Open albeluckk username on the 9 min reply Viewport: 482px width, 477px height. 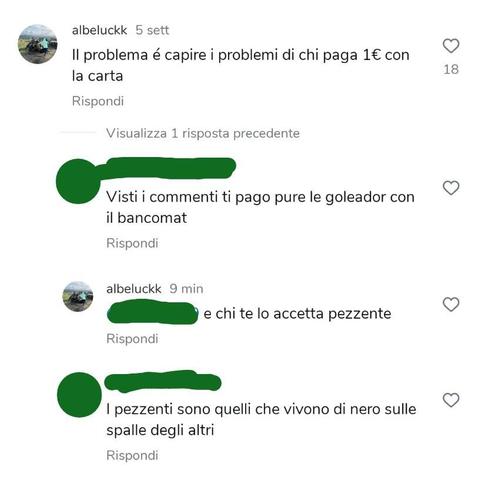(134, 289)
